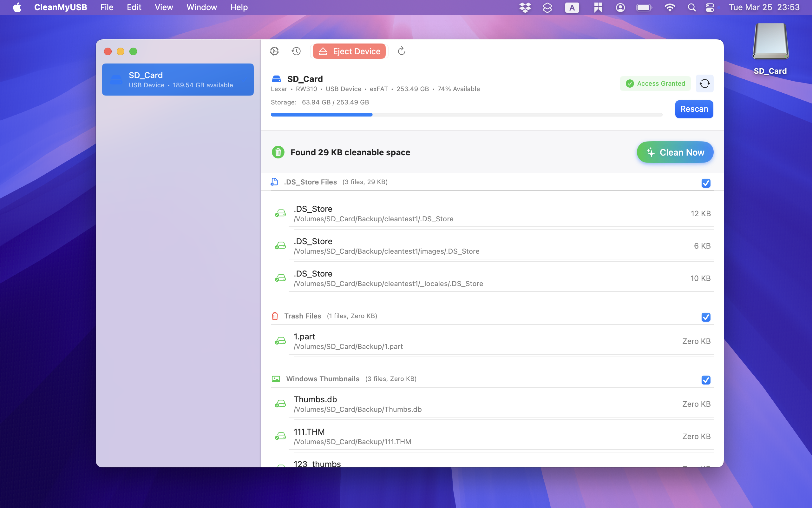Click the 6 KB size value

click(702, 246)
